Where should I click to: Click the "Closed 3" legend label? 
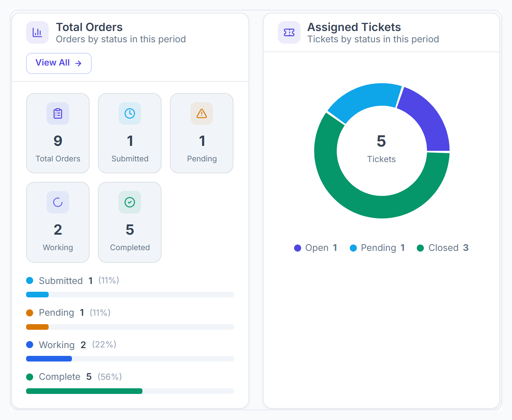click(449, 248)
